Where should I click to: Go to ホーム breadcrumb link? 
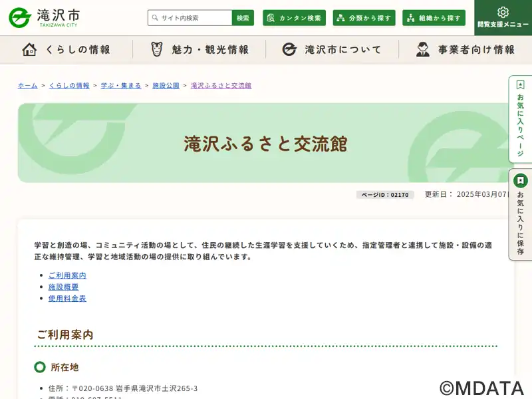(x=27, y=86)
